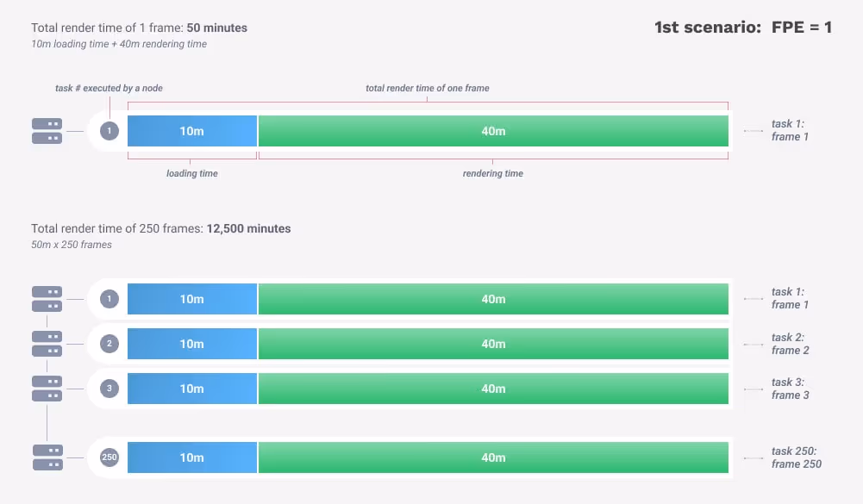863x504 pixels.
Task: Click the green 40m bar of task 250
Action: pos(493,457)
